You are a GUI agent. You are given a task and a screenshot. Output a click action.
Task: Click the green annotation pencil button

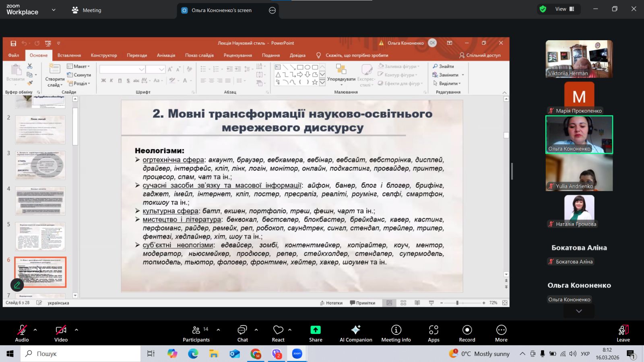17,285
